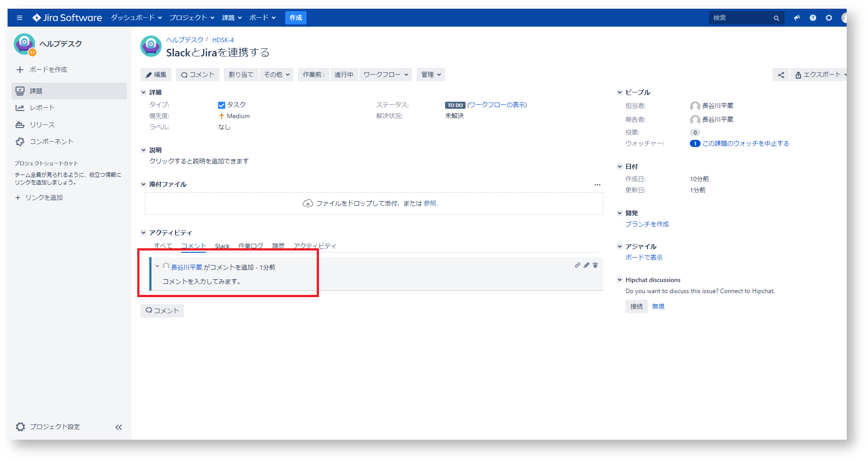
Task: Open コンポーネント in the sidebar
Action: click(x=69, y=142)
